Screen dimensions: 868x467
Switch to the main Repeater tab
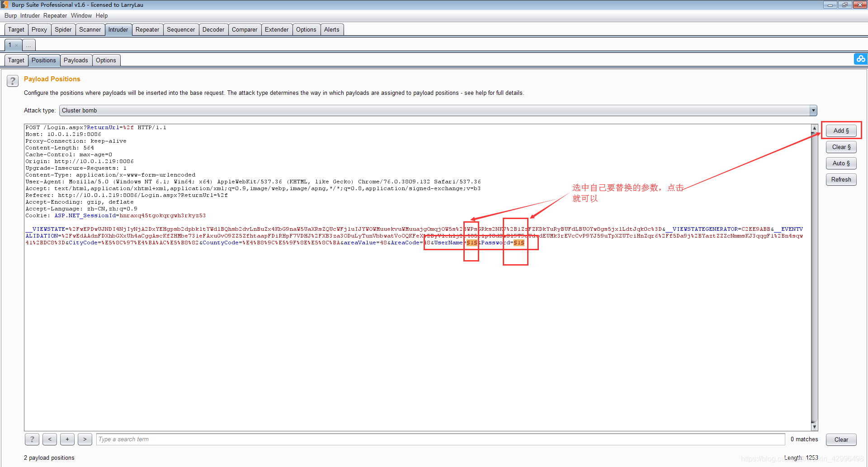(147, 29)
